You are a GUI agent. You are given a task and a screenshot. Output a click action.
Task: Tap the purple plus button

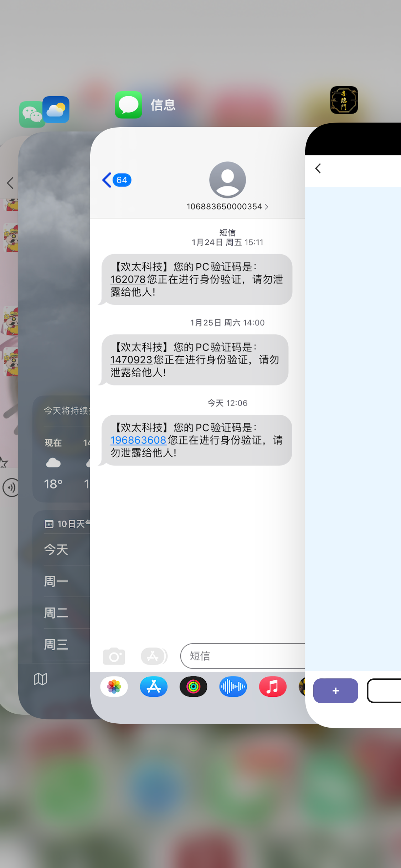(x=336, y=691)
